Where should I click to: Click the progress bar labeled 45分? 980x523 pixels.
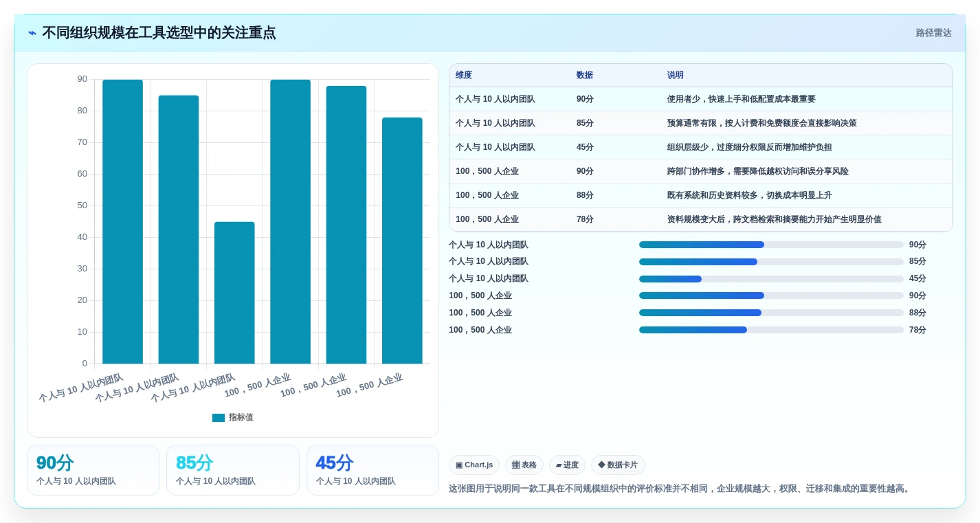click(x=771, y=279)
